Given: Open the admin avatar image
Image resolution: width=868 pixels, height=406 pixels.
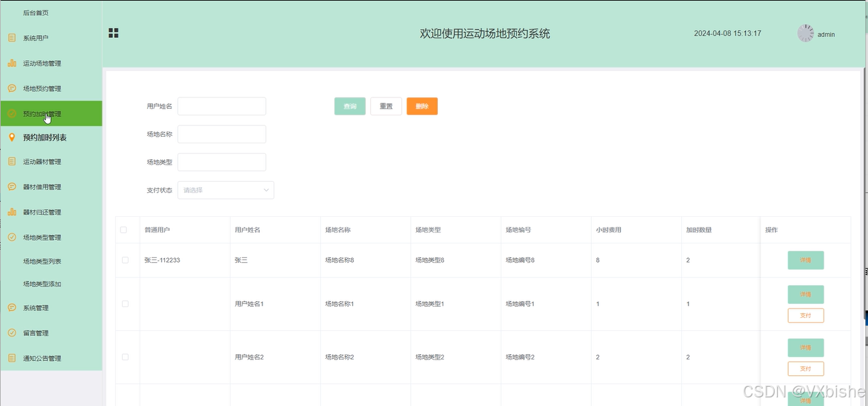Looking at the screenshot, I should tap(805, 33).
